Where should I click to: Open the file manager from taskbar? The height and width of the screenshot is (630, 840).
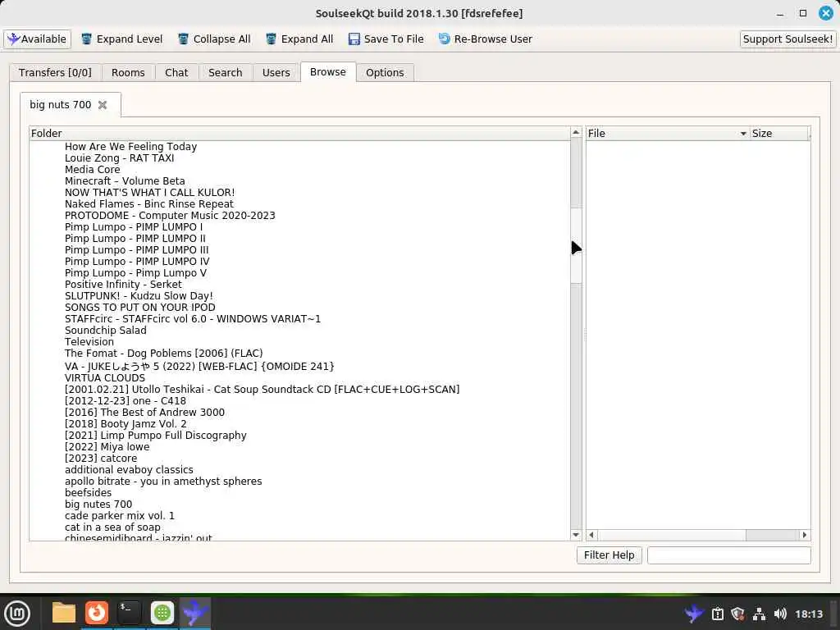click(x=64, y=613)
